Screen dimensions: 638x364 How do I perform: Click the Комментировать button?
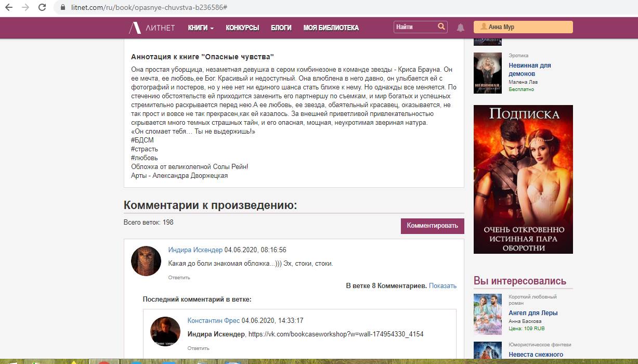tap(433, 226)
